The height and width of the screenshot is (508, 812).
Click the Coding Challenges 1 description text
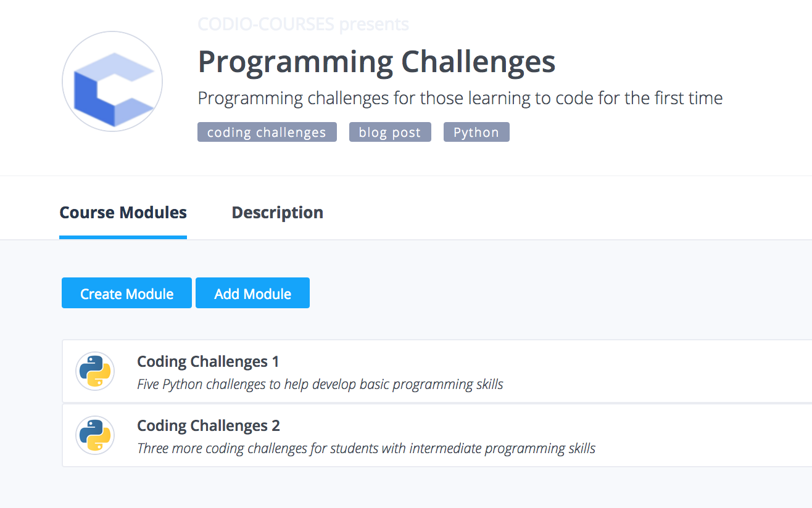(x=320, y=383)
